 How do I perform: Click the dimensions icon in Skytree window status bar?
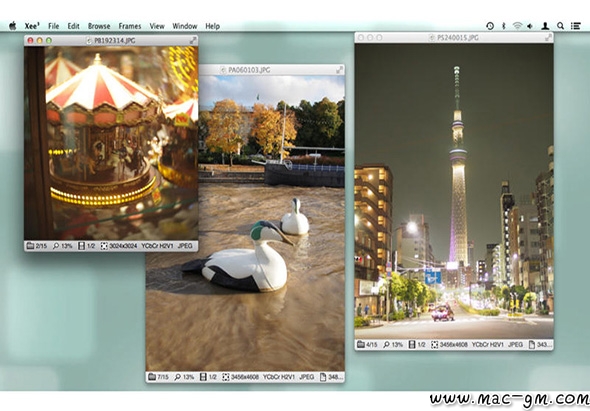[435, 344]
